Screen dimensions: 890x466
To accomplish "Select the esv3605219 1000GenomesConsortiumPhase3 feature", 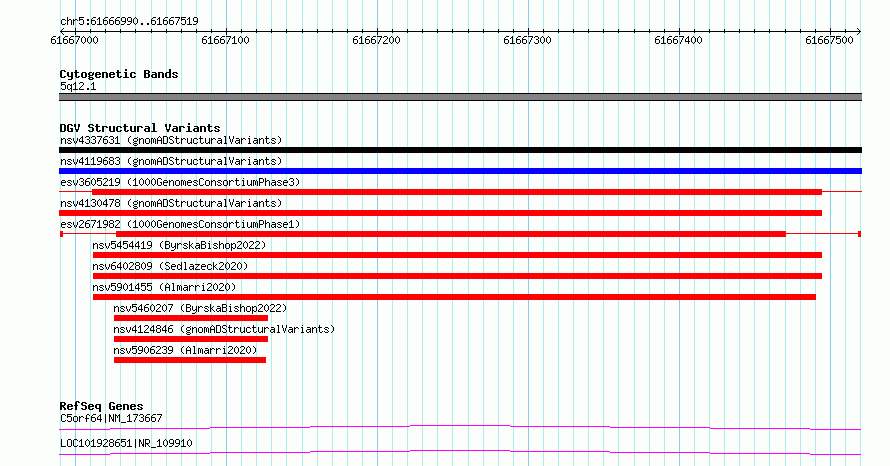I will tap(457, 192).
